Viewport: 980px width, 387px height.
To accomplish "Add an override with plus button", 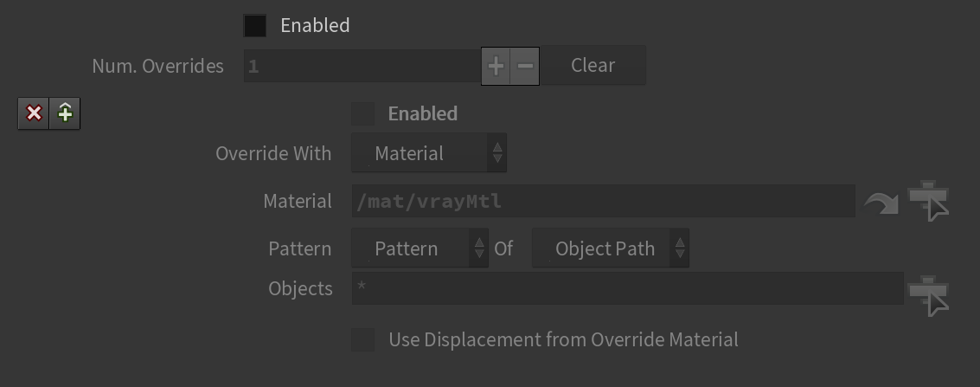I will click(496, 66).
